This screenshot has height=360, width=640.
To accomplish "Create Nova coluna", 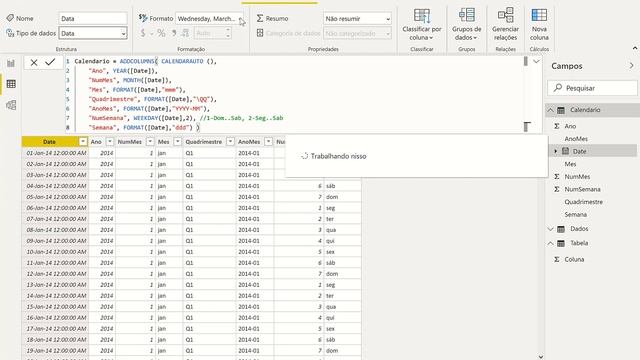I will tap(539, 24).
